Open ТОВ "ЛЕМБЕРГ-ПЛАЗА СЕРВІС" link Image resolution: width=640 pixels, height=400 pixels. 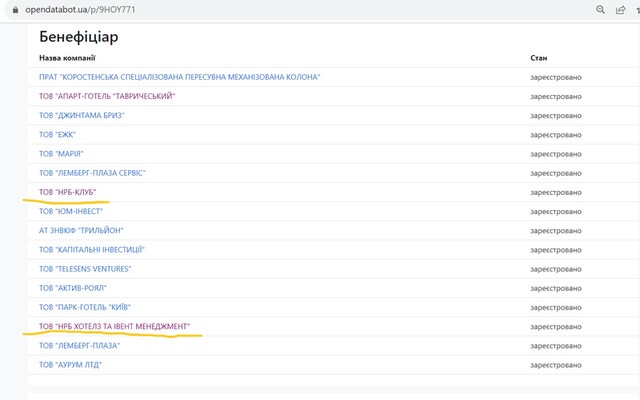pos(93,173)
